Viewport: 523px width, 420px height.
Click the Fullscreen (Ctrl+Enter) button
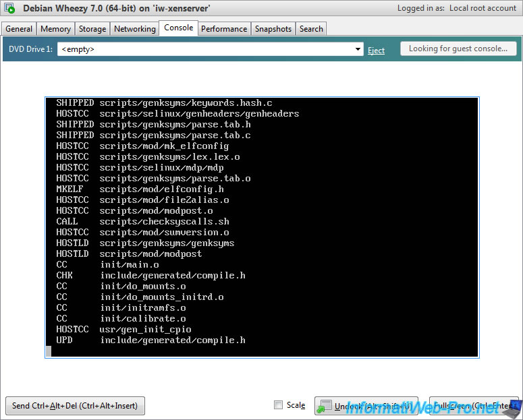point(474,406)
